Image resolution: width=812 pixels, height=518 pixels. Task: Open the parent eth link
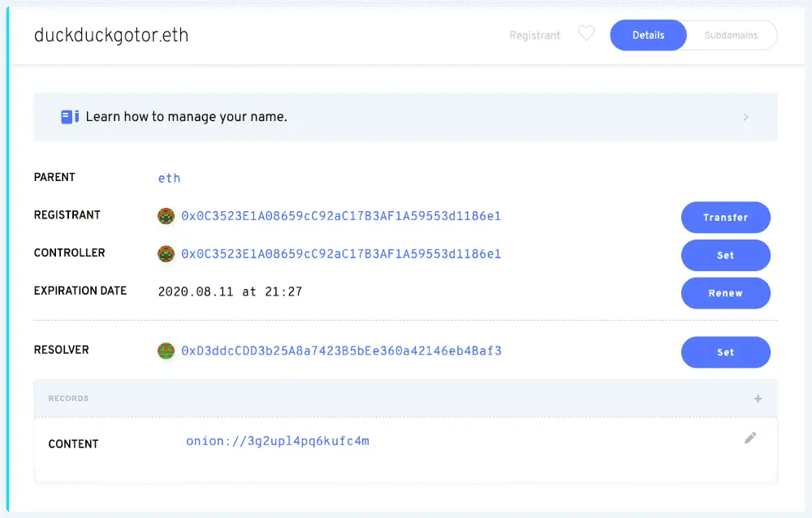pyautogui.click(x=169, y=178)
